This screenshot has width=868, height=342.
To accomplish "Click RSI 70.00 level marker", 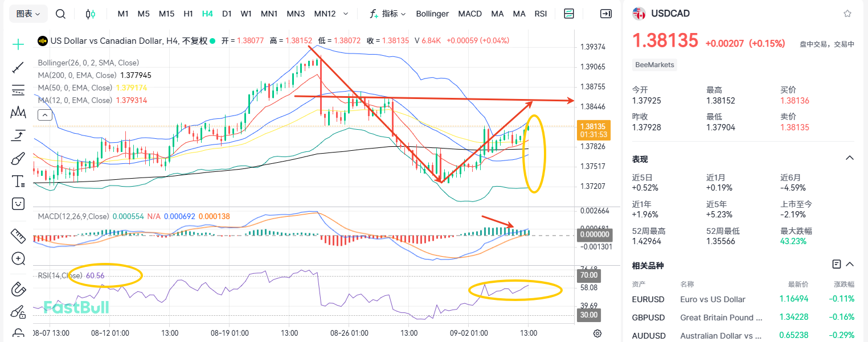I will (589, 275).
